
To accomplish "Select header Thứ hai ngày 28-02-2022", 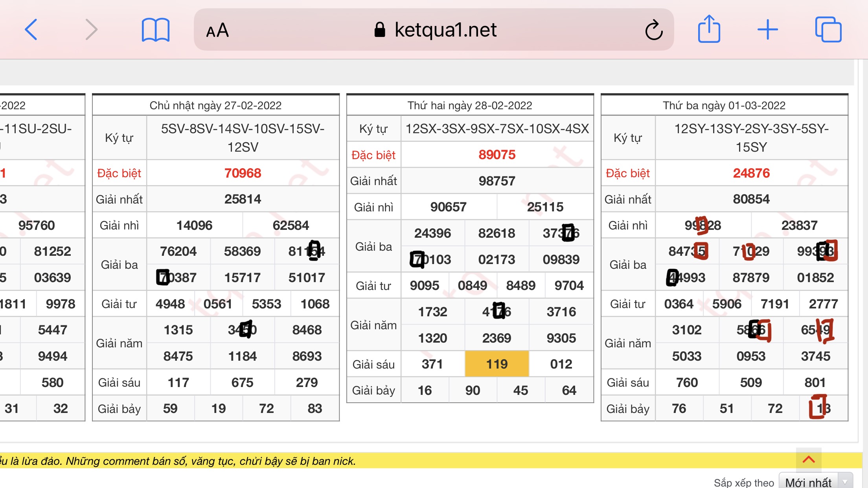I will (470, 105).
